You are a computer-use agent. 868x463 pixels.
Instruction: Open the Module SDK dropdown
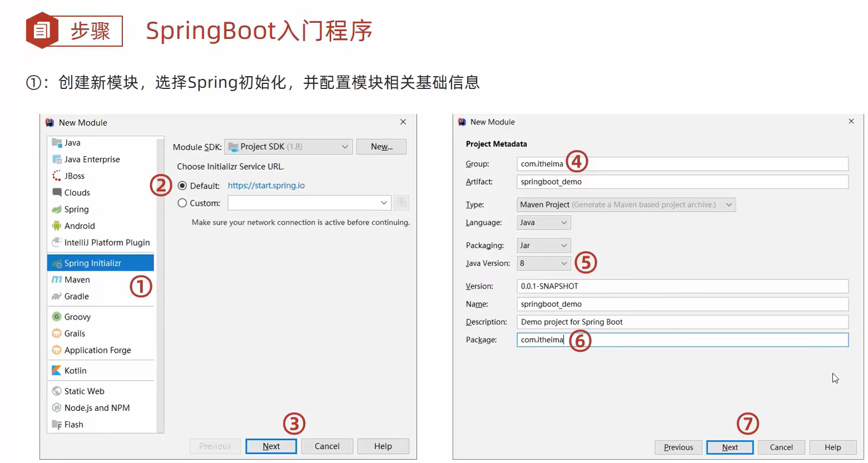coord(288,147)
